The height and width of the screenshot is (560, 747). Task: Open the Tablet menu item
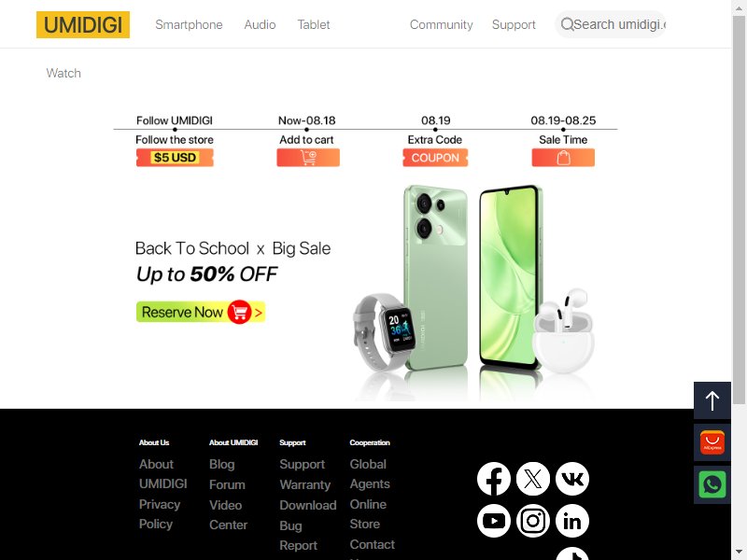pos(314,25)
